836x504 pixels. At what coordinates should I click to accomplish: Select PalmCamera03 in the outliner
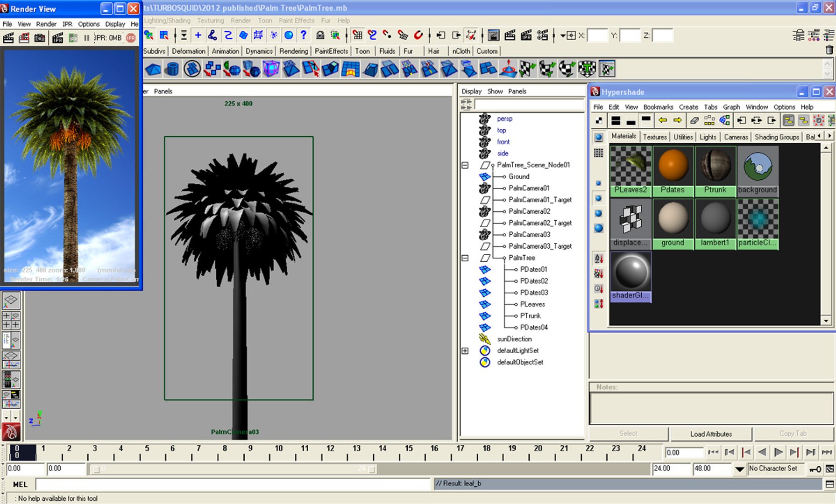(x=529, y=235)
